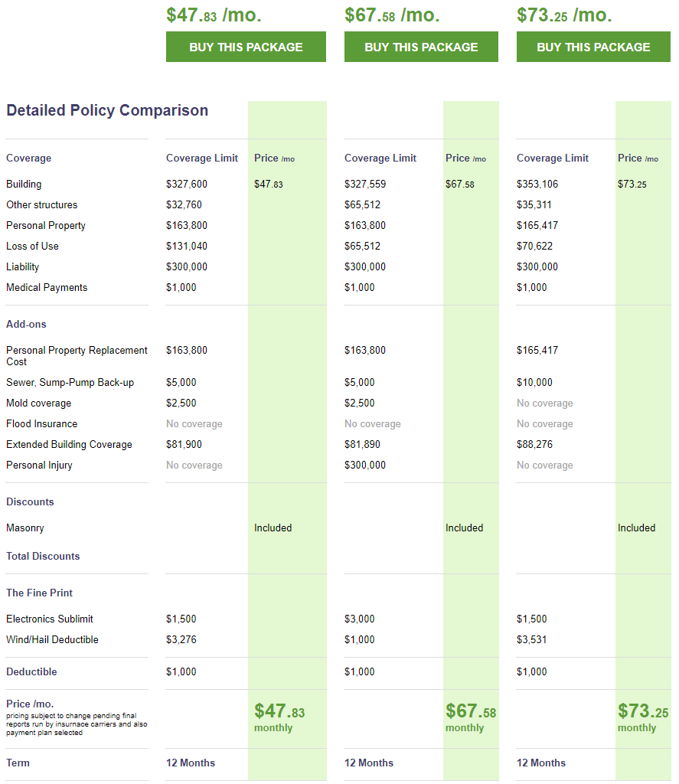Select the Sewer, Sump-Pump Back-up label
Screen dimensions: 679x784
[70, 383]
